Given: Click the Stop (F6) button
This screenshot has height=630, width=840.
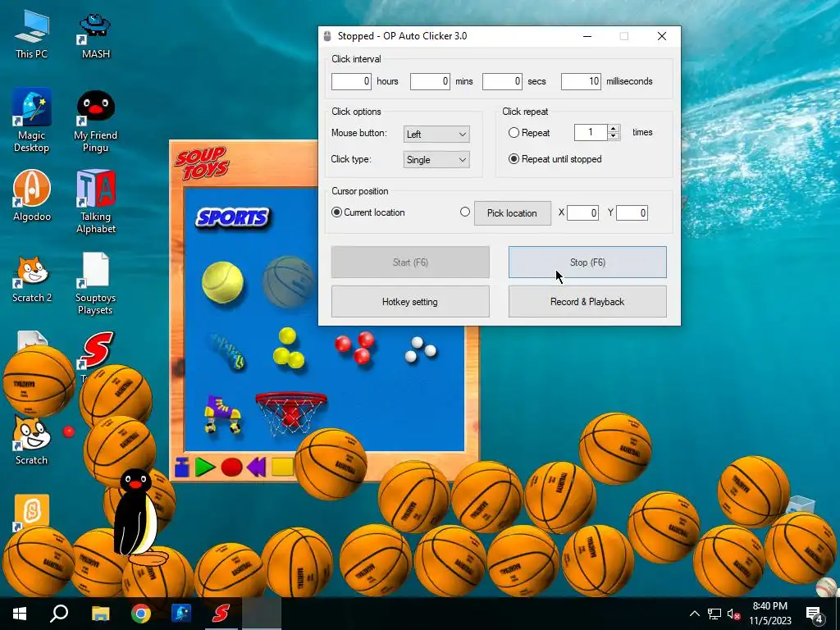Looking at the screenshot, I should click(x=587, y=262).
